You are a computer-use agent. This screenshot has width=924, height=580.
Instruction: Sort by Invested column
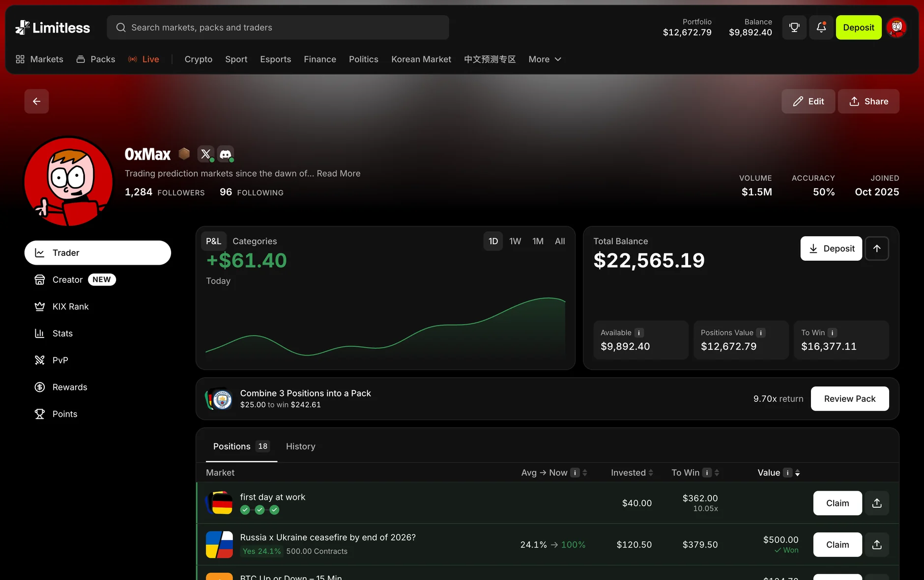pyautogui.click(x=651, y=472)
